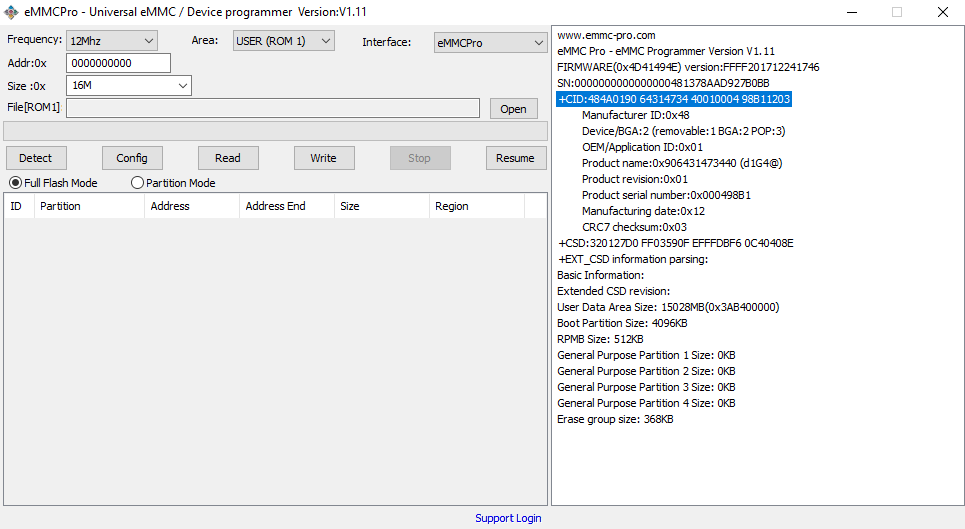965x529 pixels.
Task: Open the Area USER (ROM 1) dropdown
Action: click(x=284, y=41)
